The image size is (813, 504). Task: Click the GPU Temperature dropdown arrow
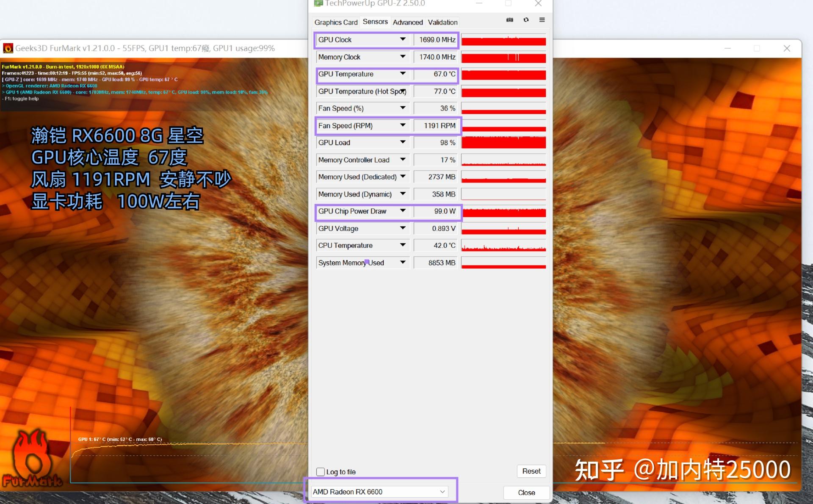tap(403, 74)
